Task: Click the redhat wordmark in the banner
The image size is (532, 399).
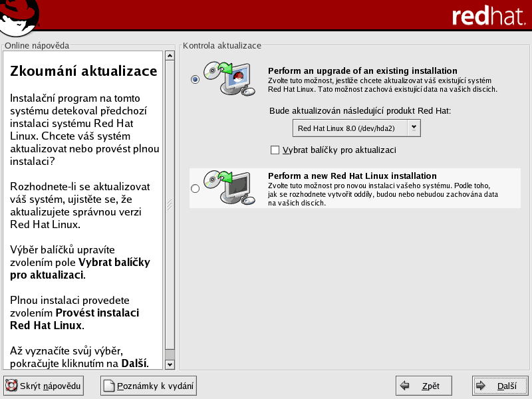Action: [x=489, y=15]
